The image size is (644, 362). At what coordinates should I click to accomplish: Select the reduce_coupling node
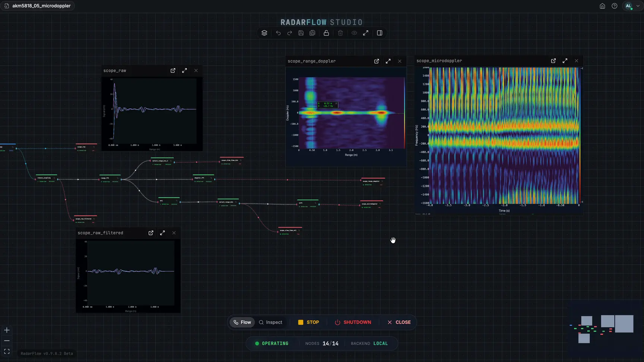pos(46,178)
